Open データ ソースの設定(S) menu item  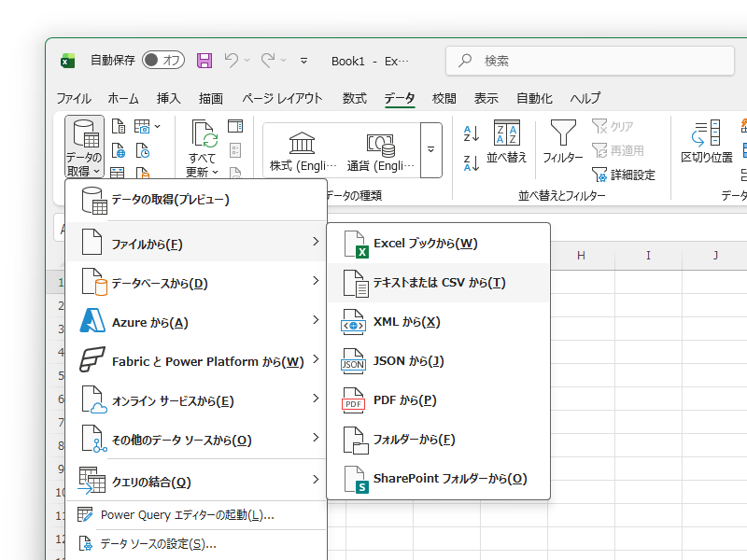coord(196,543)
